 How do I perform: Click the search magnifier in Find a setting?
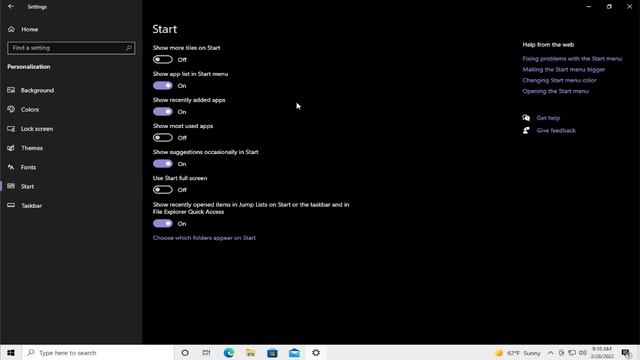[129, 48]
